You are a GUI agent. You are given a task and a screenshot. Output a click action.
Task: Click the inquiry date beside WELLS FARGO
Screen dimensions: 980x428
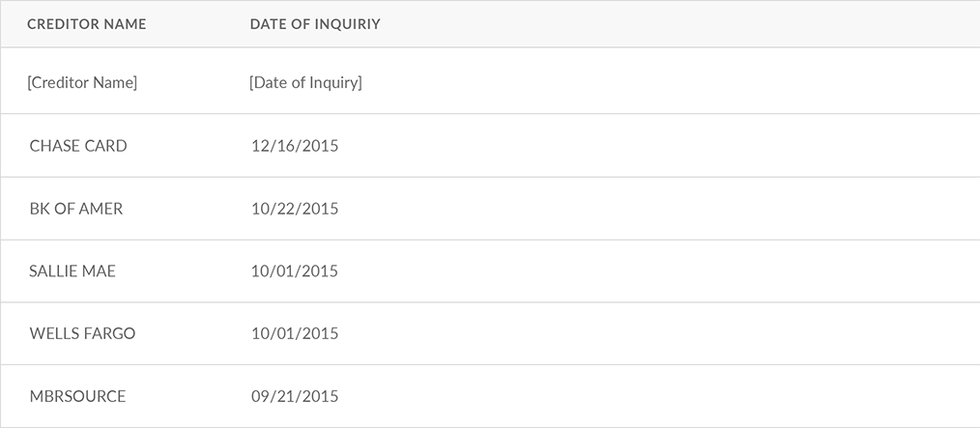(295, 334)
